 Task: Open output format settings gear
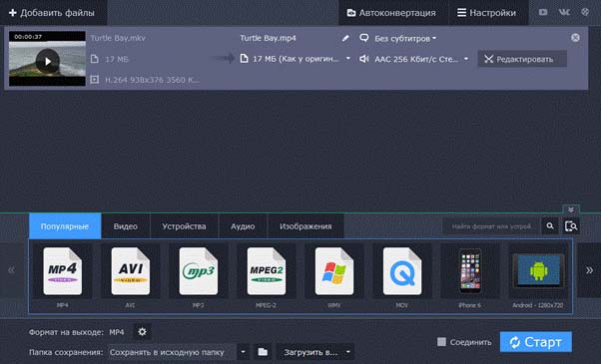pos(142,332)
